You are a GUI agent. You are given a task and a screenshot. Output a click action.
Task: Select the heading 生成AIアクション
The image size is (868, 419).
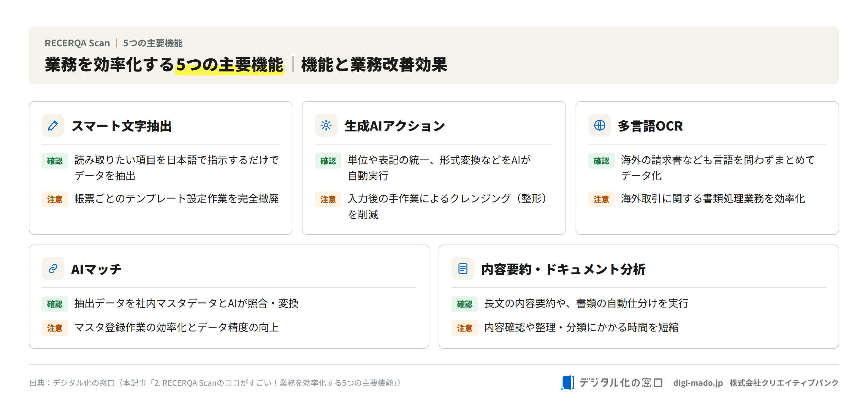395,126
